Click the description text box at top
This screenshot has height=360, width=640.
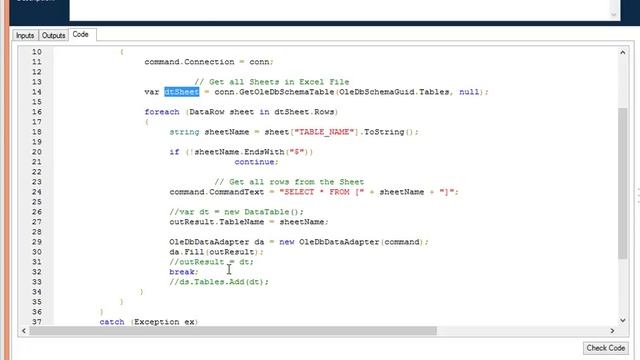pyautogui.click(x=339, y=10)
